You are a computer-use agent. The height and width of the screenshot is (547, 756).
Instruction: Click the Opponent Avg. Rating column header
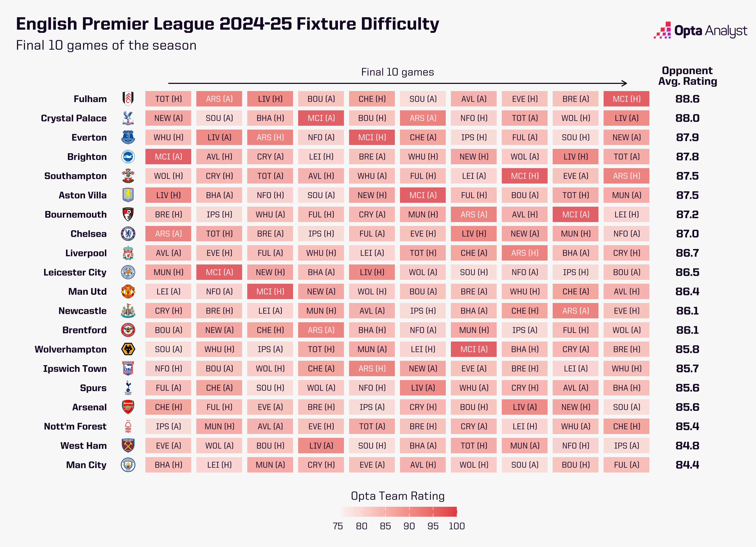pos(687,76)
